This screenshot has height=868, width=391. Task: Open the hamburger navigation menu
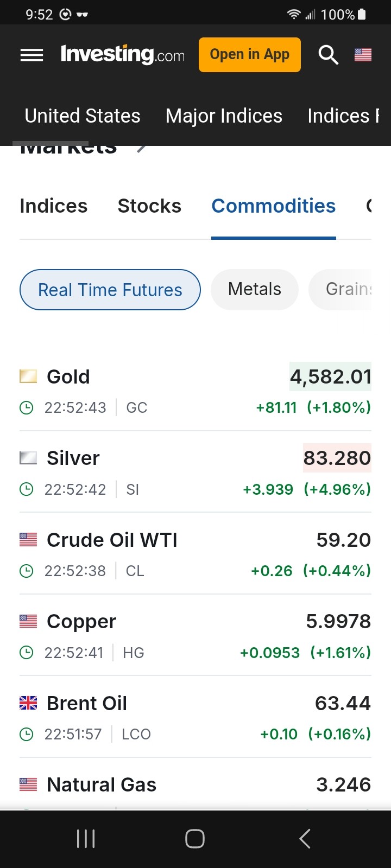(x=31, y=55)
